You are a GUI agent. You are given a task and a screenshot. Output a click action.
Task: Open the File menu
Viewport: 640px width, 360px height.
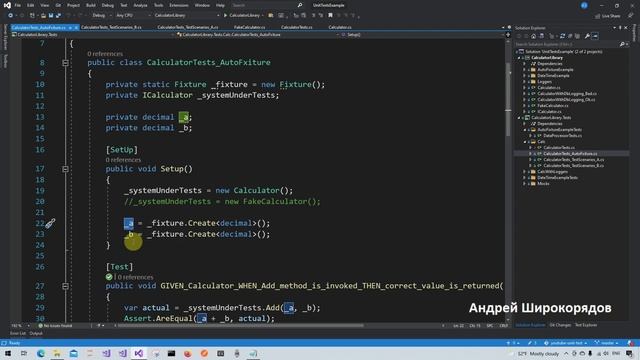tap(17, 5)
